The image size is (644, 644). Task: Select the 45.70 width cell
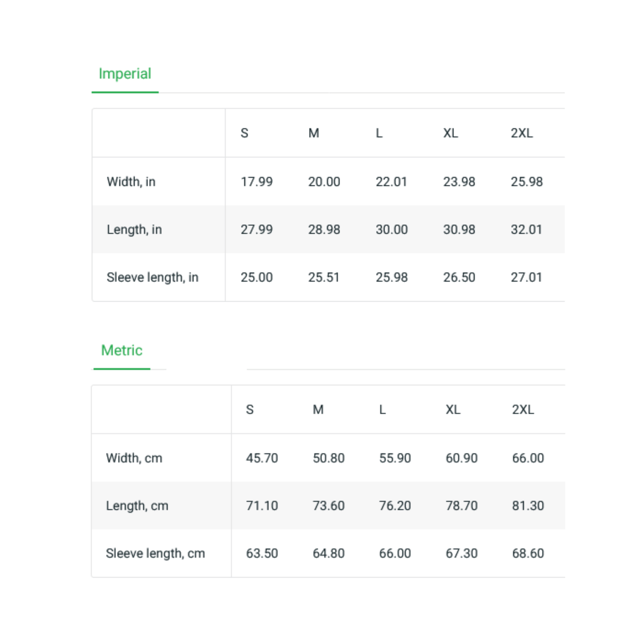click(262, 458)
